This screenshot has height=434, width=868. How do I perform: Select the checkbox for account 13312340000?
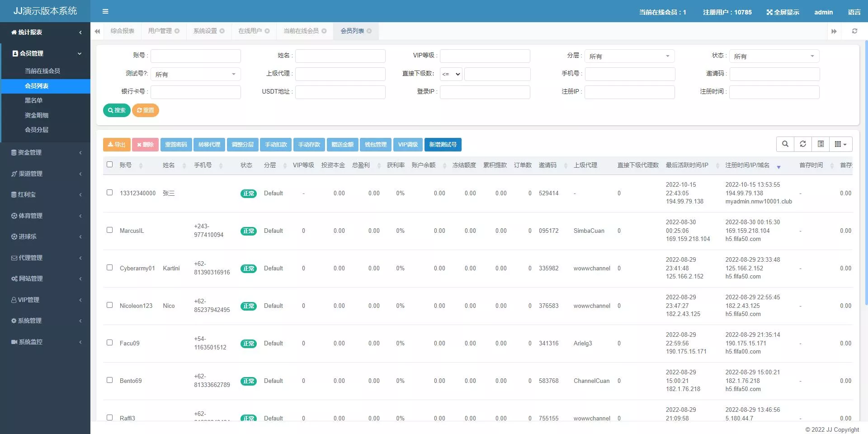coord(109,193)
